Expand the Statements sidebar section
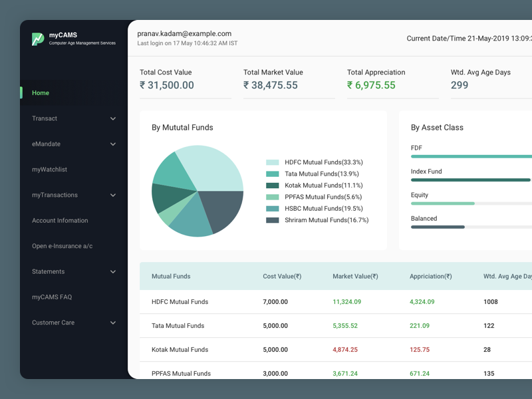 point(49,271)
